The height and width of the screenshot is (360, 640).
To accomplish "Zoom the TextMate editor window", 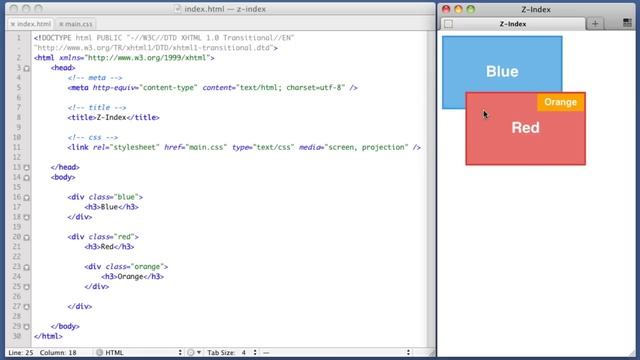I will point(38,9).
